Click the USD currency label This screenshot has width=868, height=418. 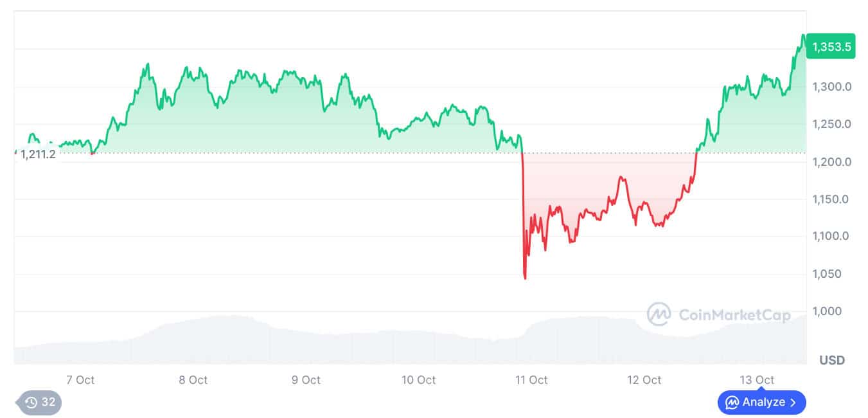pyautogui.click(x=832, y=360)
